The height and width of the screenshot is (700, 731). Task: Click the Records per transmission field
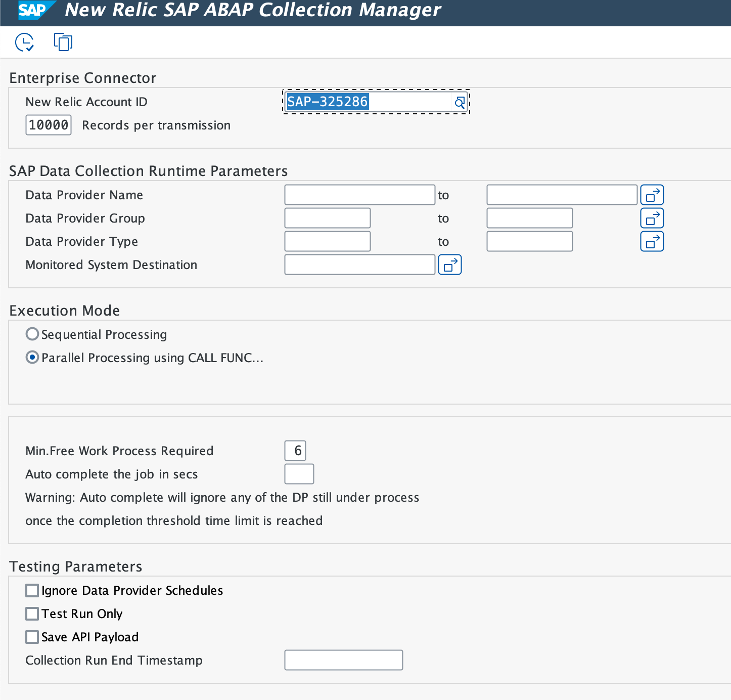point(49,125)
